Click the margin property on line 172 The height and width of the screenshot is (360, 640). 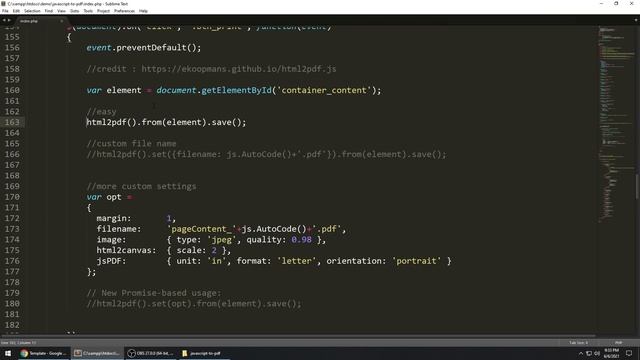[114, 218]
